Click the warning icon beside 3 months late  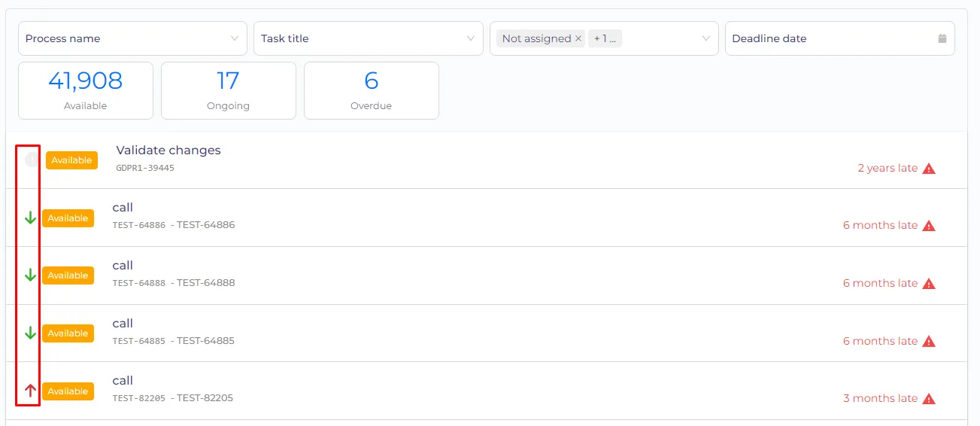[x=929, y=399]
